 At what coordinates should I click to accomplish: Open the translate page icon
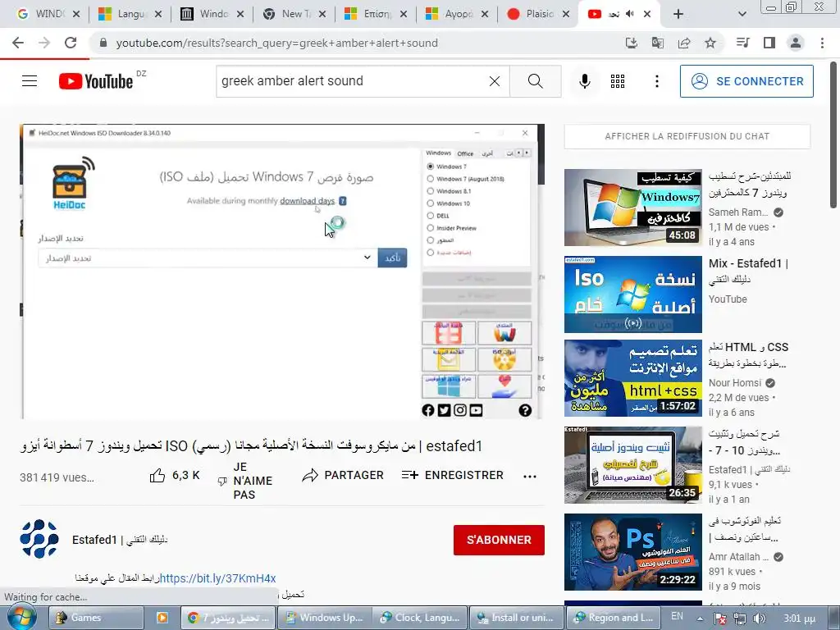tap(658, 43)
